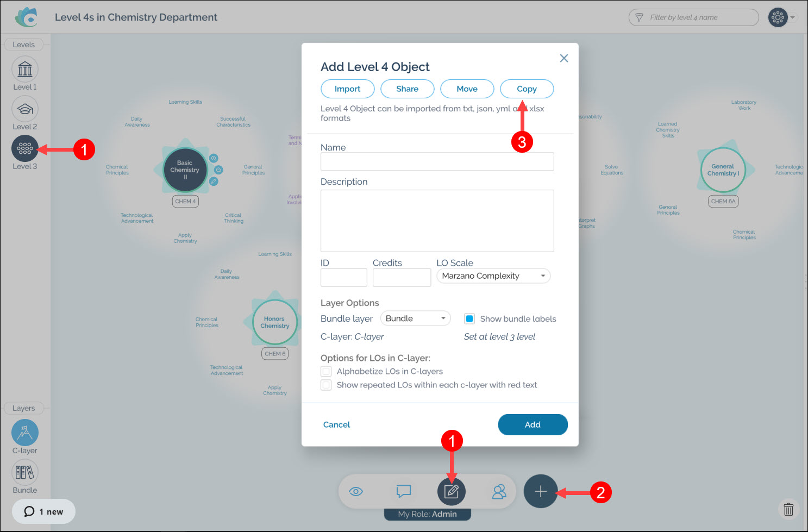Choose the Copy option
808x532 pixels.
(x=527, y=89)
